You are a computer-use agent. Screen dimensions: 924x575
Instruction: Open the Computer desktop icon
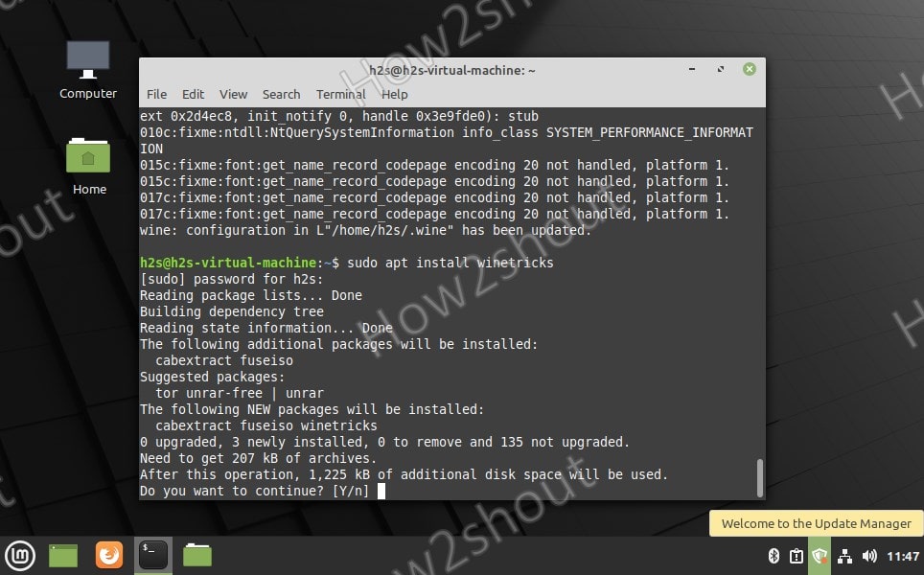click(x=88, y=70)
